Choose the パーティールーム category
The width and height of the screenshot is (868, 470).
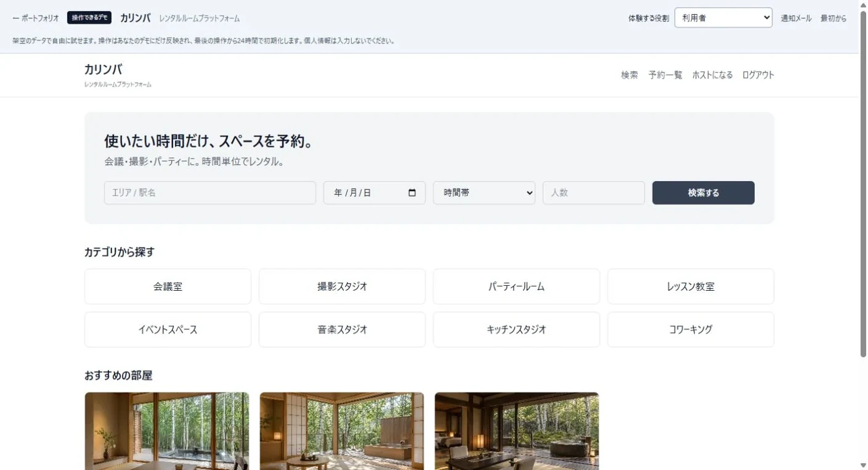(x=516, y=286)
